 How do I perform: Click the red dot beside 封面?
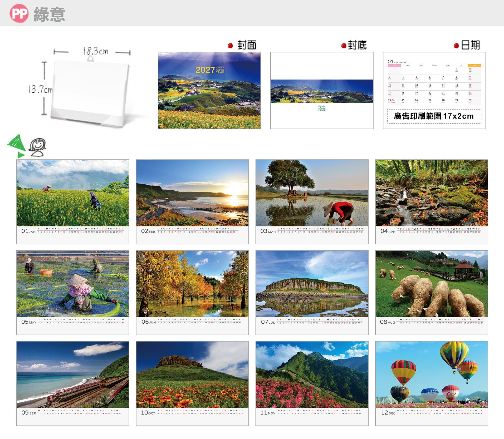click(230, 46)
